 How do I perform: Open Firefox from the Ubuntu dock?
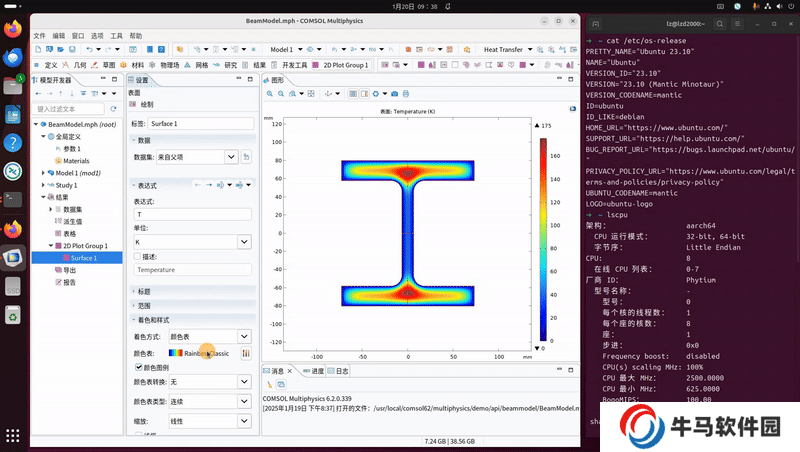13,30
